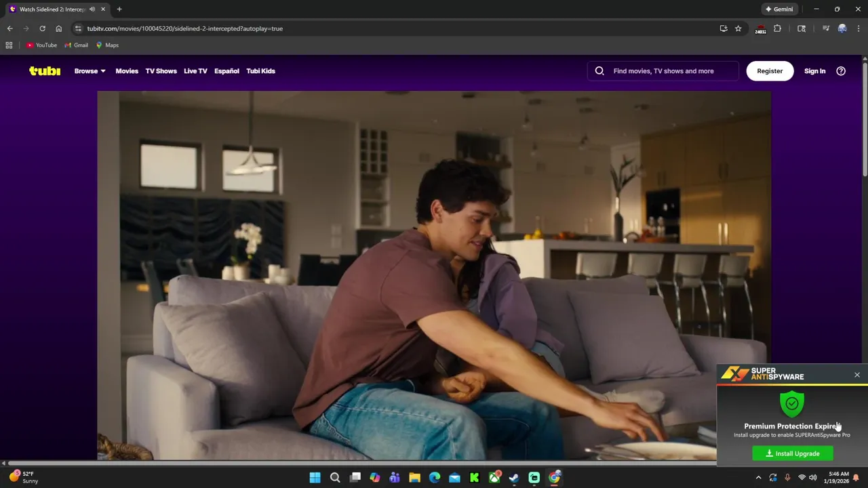
Task: Open the media controls icon
Action: pyautogui.click(x=825, y=28)
